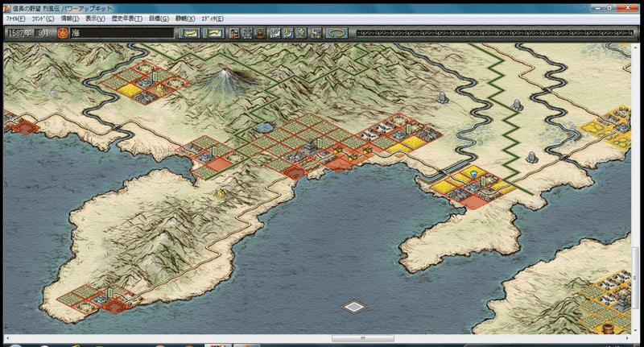
Task: Click the 3月 month display
Action: (43, 33)
